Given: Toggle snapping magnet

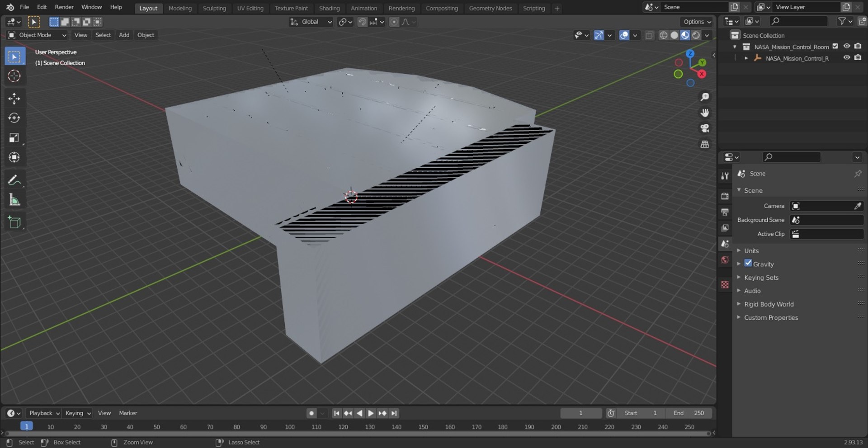Looking at the screenshot, I should tap(362, 22).
